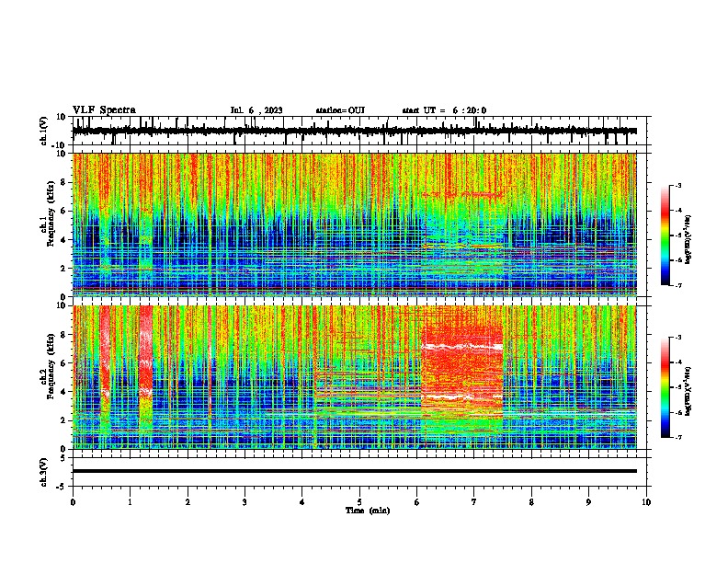Click the "10" tick label on the Time axis
This screenshot has height=563, width=728.
(x=646, y=502)
